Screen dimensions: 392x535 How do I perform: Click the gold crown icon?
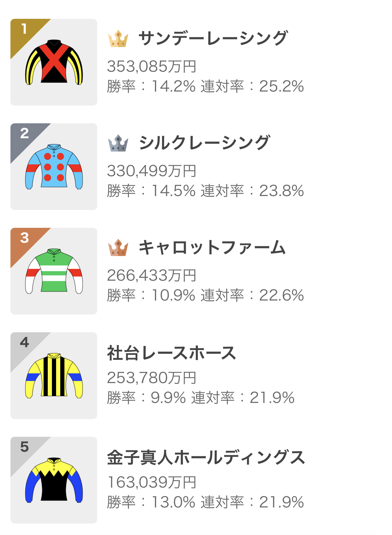[x=118, y=39]
